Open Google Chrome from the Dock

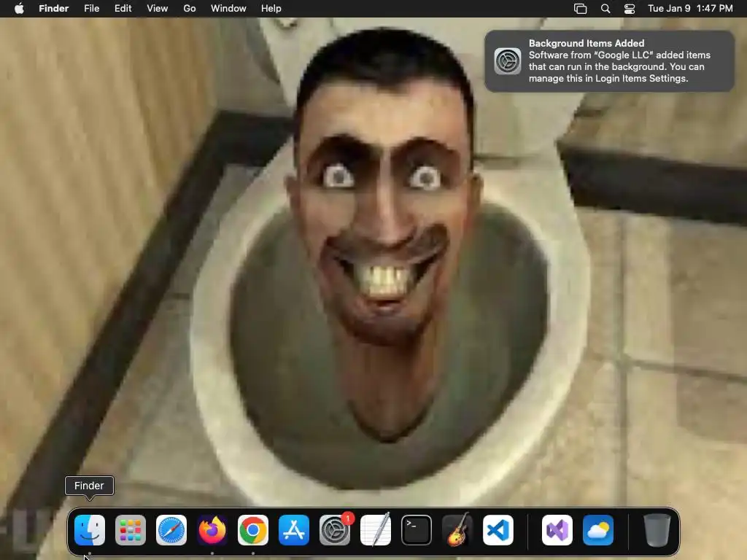pos(253,530)
